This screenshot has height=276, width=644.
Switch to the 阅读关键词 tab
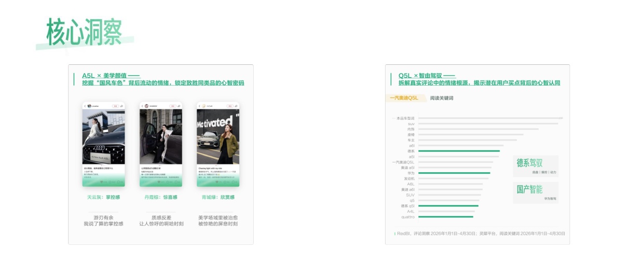point(442,98)
